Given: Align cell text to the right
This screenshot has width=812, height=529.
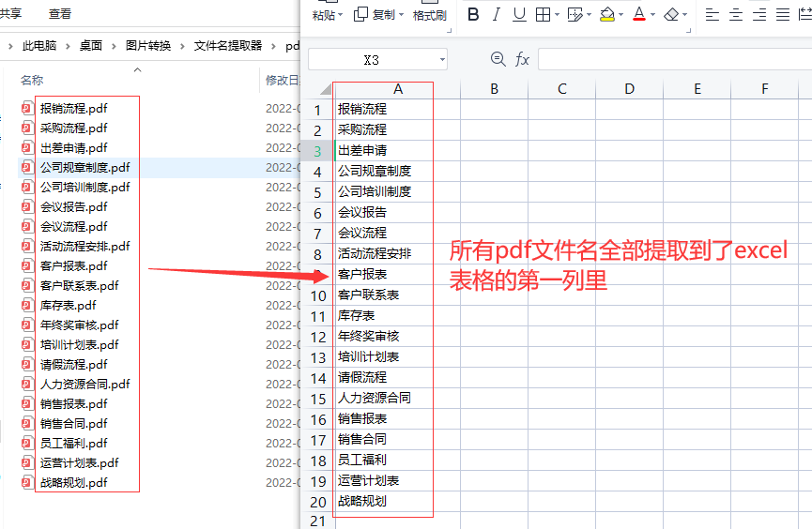Looking at the screenshot, I should 759,14.
